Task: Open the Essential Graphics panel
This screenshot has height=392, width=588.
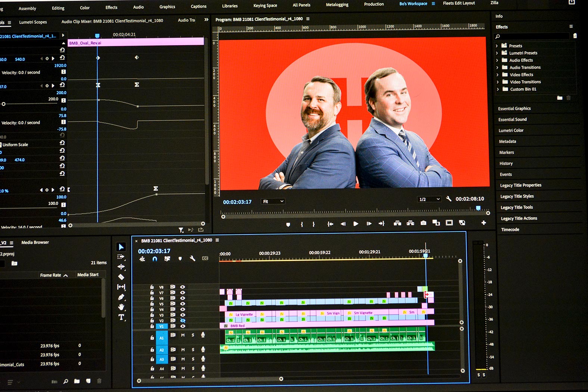Action: tap(514, 109)
